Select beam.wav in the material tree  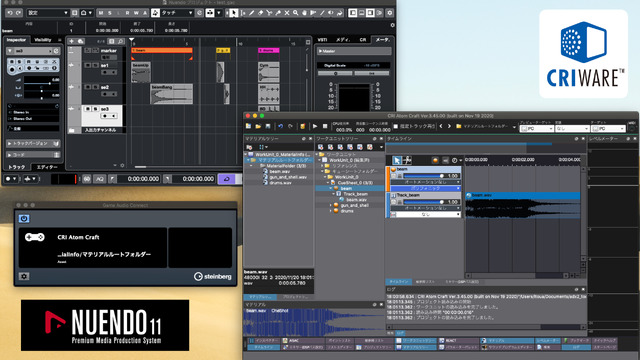280,171
